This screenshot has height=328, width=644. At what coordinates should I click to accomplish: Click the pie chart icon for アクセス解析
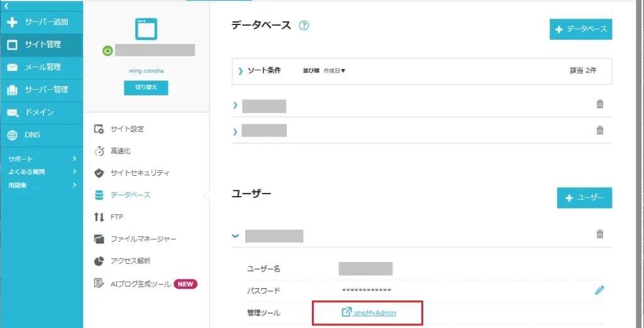coord(99,261)
